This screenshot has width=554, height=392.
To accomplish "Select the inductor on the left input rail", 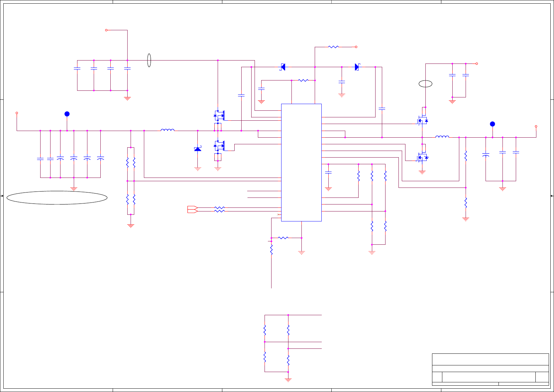I will point(167,130).
